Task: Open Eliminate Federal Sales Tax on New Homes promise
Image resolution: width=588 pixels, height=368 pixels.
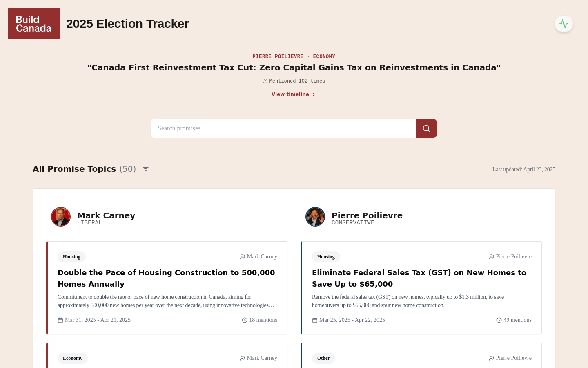Action: click(419, 278)
